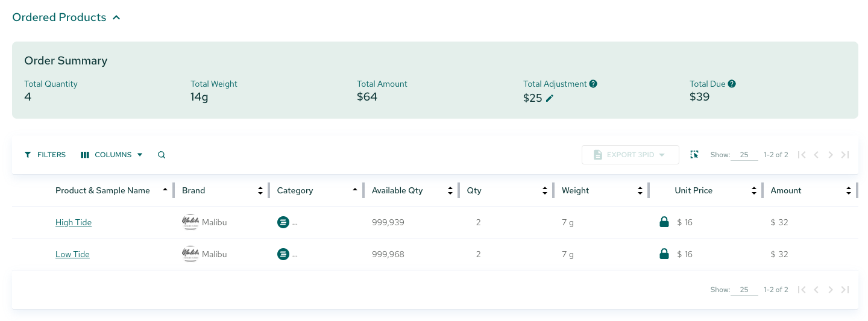
Task: Open the Filters panel
Action: click(x=45, y=155)
